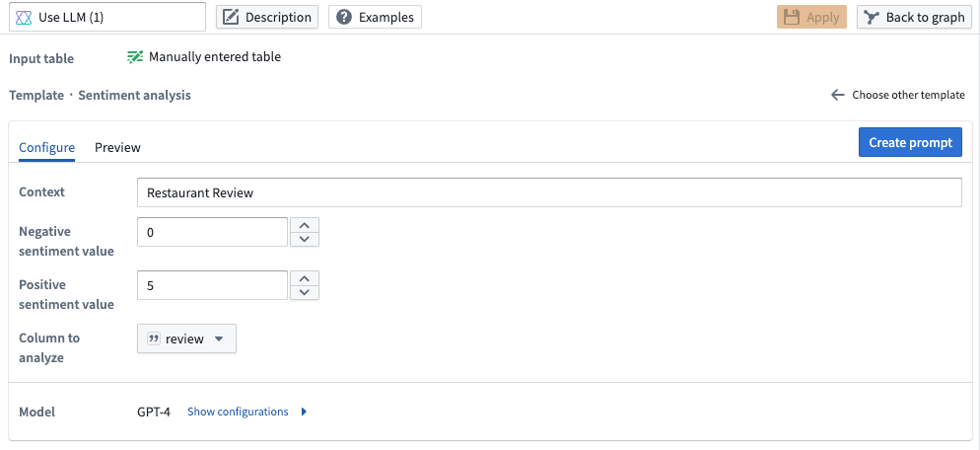The width and height of the screenshot is (980, 450).
Task: Decrease the Positive sentiment value
Action: pyautogui.click(x=305, y=292)
